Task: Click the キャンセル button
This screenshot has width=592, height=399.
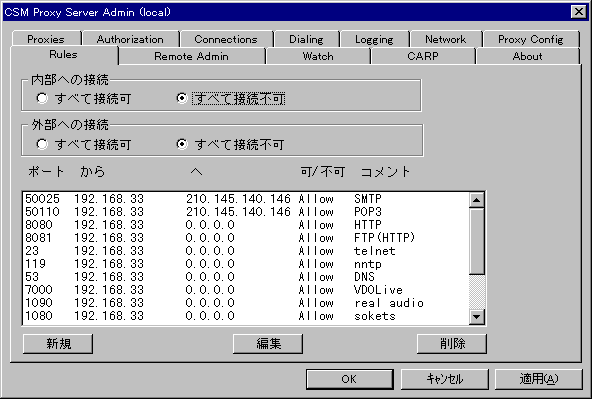Action: tap(444, 379)
